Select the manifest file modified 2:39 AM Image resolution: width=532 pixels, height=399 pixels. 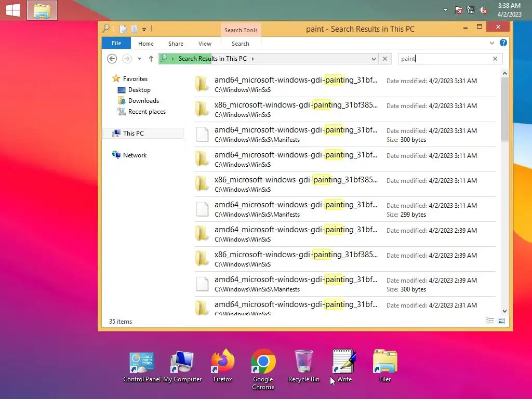tap(345, 284)
